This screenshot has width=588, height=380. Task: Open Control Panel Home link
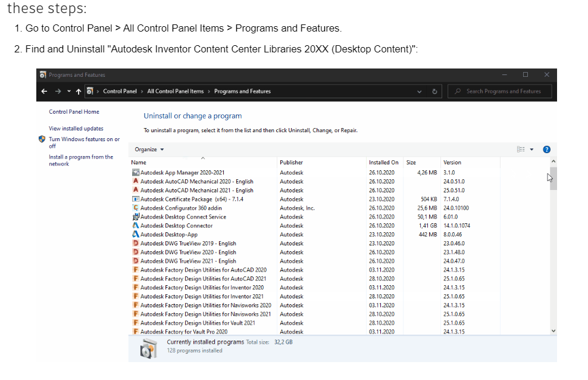(74, 112)
